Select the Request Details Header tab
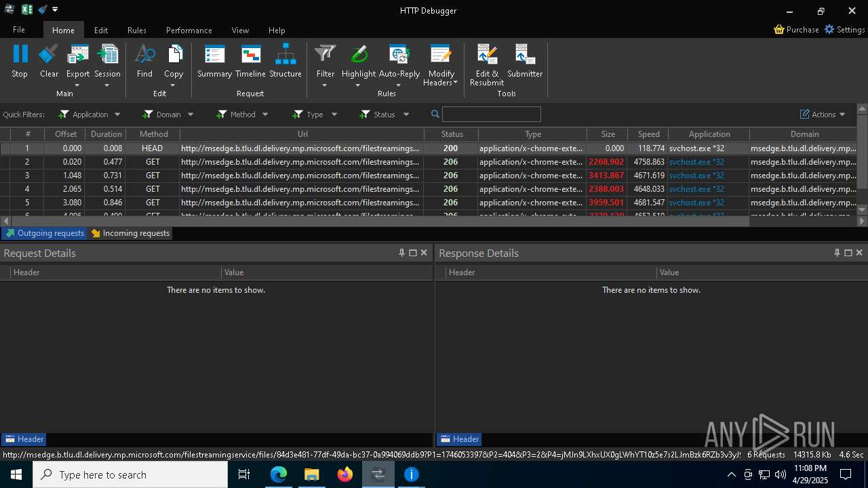 click(x=23, y=439)
